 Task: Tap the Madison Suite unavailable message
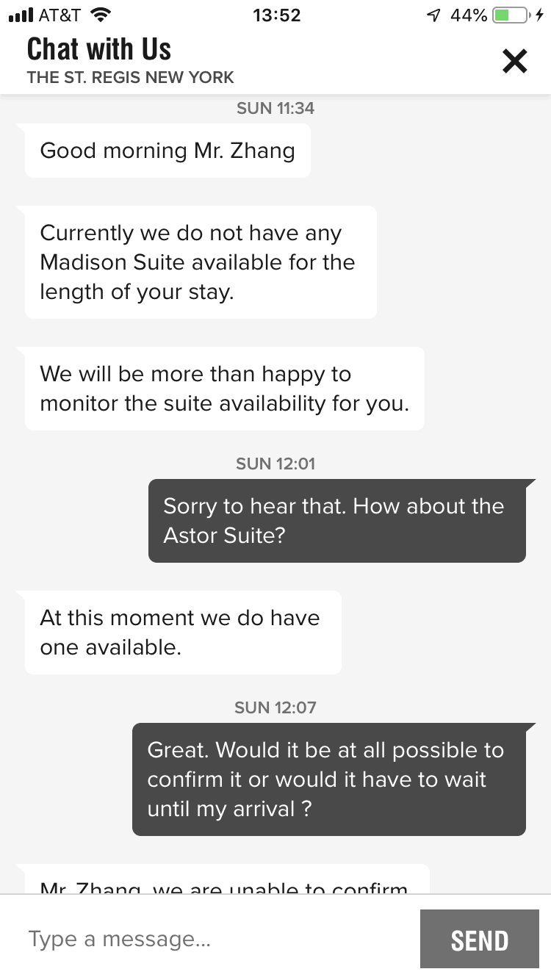click(201, 262)
